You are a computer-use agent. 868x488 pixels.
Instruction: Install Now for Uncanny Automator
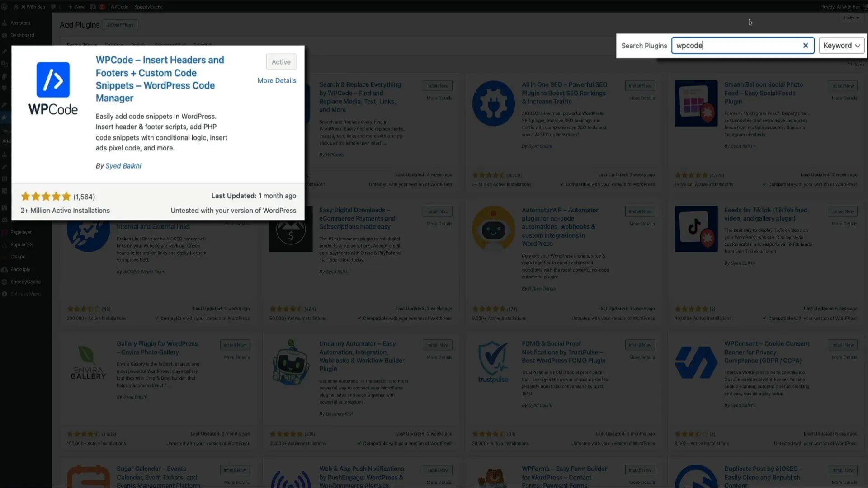pos(437,345)
